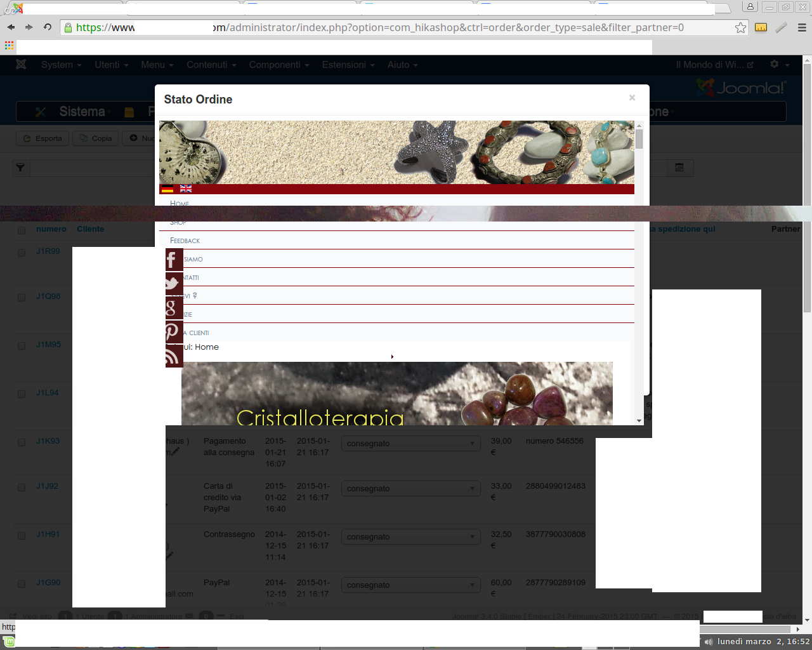Click the yellow extension icon in browser toolbar
The image size is (812, 650).
tap(761, 27)
